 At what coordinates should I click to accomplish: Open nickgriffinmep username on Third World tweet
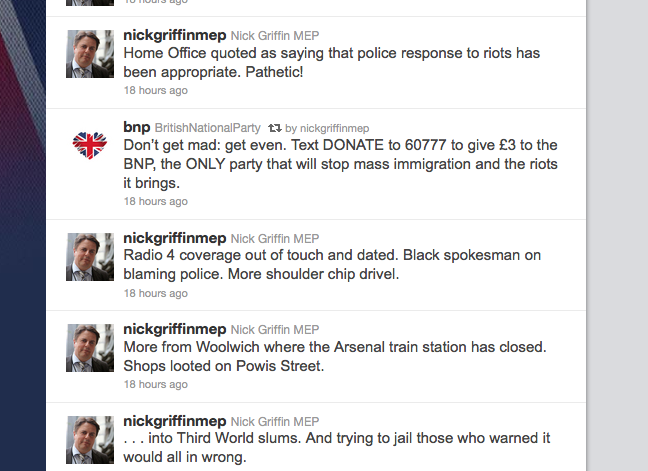174,421
